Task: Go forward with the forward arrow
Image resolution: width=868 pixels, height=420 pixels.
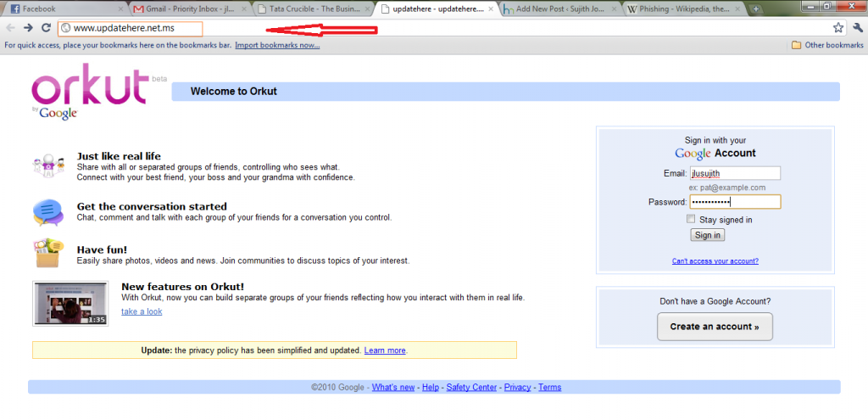Action: point(28,28)
